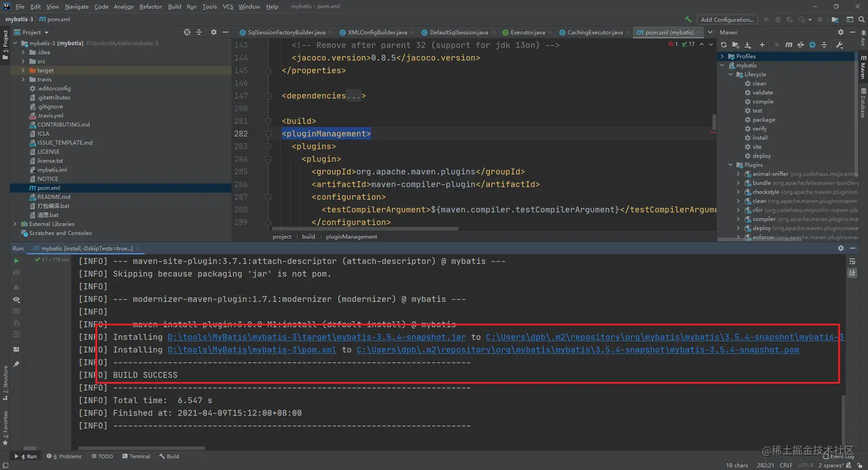Locate opened file in Project panel
Image resolution: width=868 pixels, height=470 pixels.
click(187, 32)
